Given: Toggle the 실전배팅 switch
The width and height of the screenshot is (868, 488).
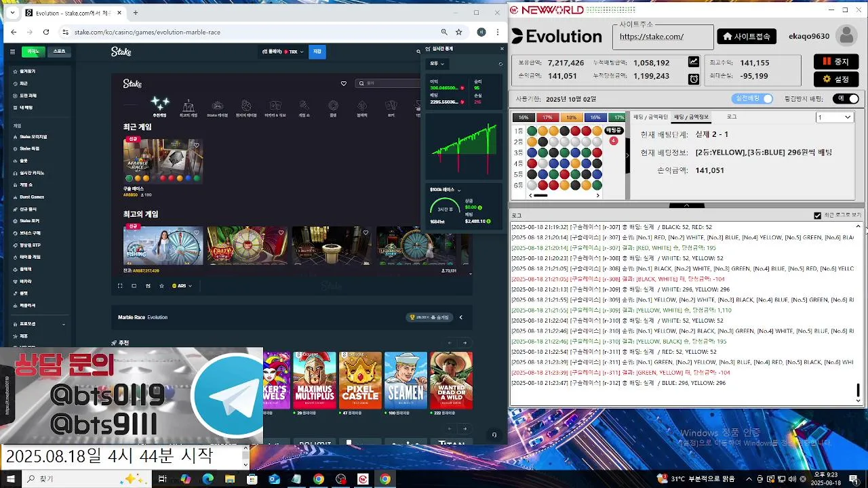Looking at the screenshot, I should [x=753, y=99].
